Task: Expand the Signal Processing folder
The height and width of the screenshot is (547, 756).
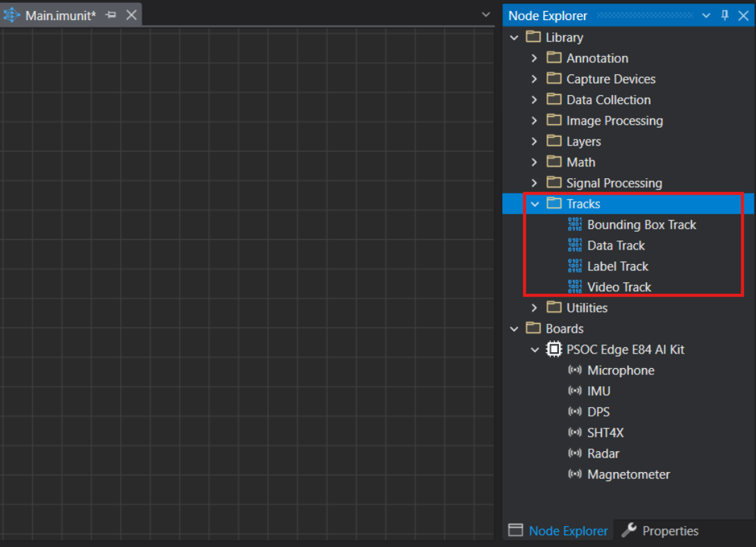Action: click(534, 183)
